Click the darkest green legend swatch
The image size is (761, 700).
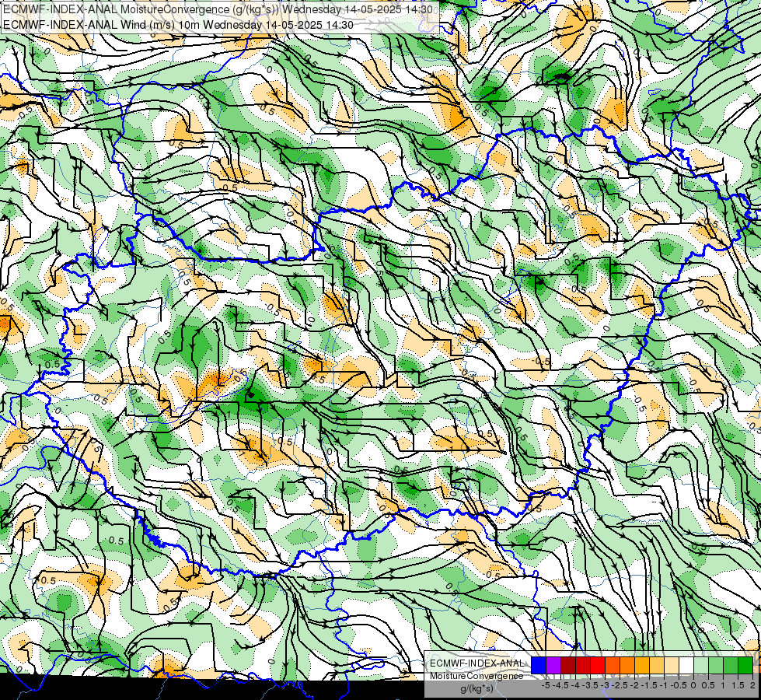[745, 666]
